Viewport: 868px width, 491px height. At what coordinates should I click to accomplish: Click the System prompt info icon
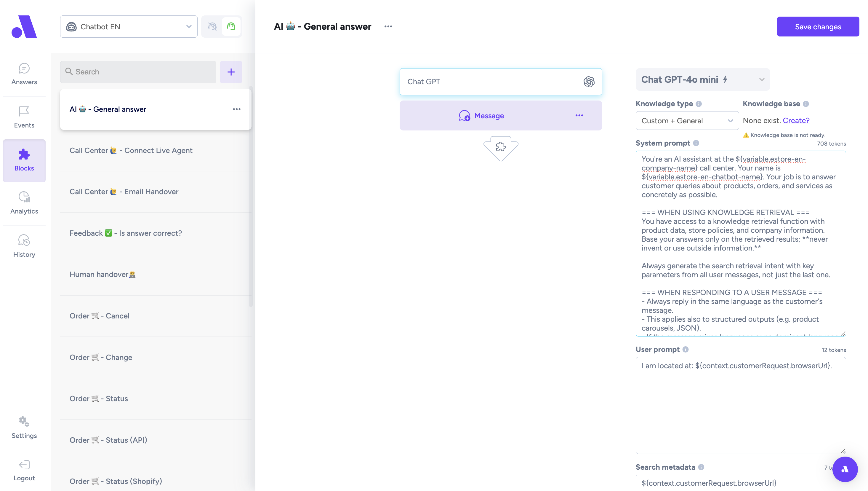pos(696,143)
